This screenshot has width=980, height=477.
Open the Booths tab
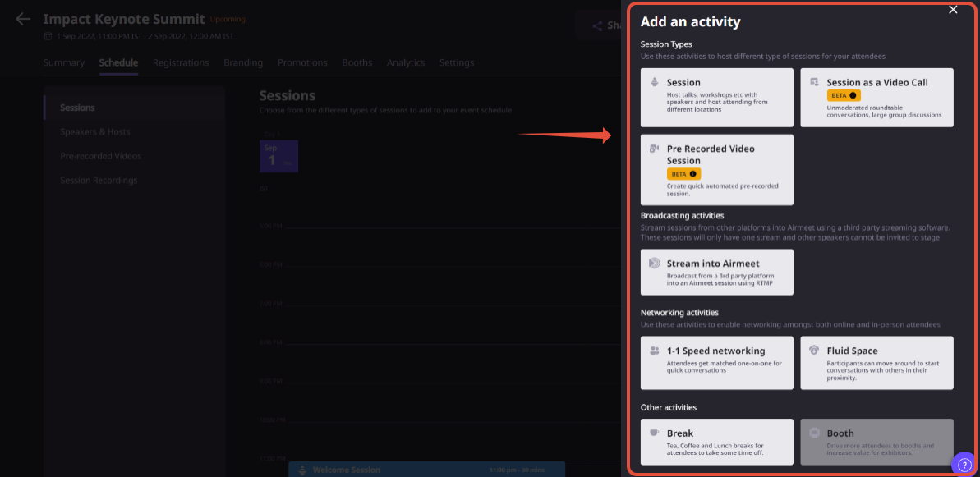click(x=357, y=62)
